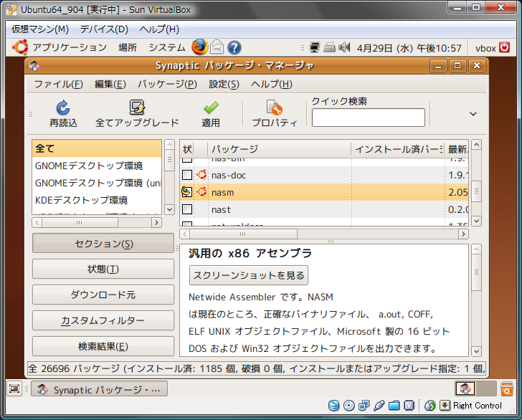Click the Ubuntu logo in top panel
Screen dimensions: 522x420
coord(20,47)
